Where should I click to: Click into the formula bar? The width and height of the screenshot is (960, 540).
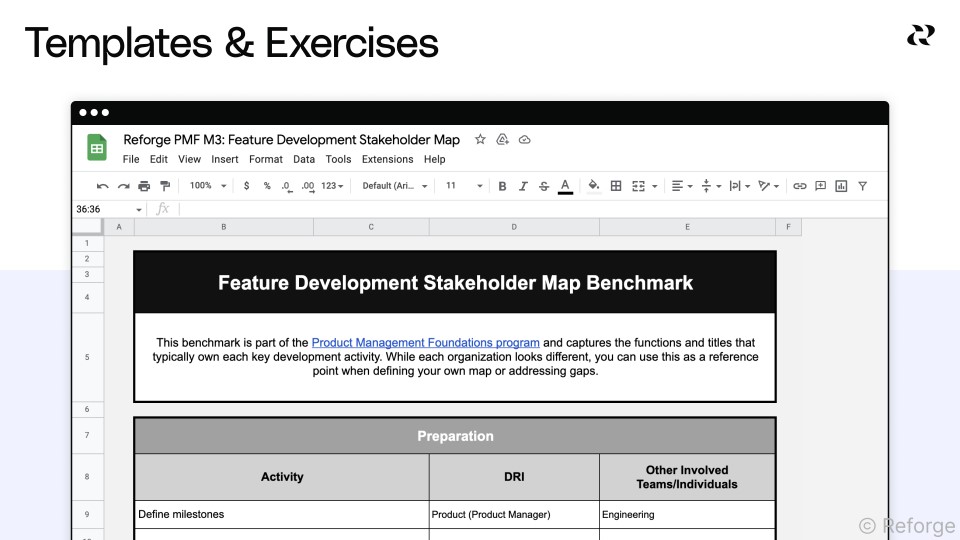(533, 209)
